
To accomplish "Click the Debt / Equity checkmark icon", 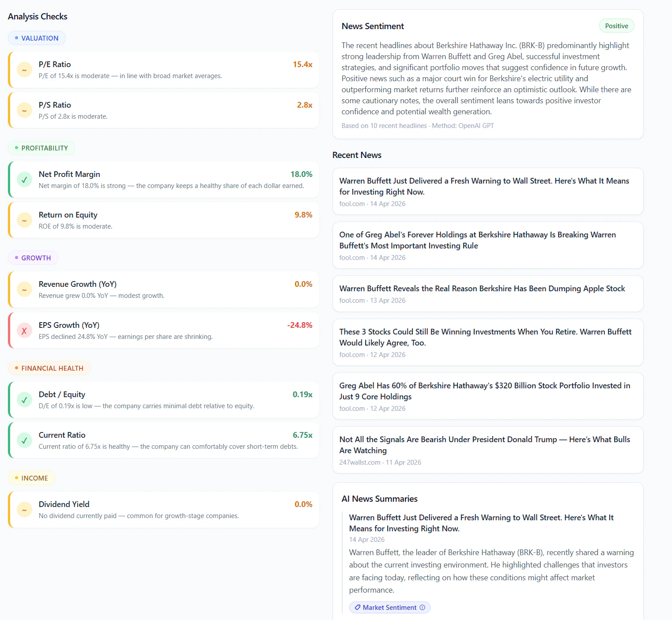I will (x=24, y=400).
